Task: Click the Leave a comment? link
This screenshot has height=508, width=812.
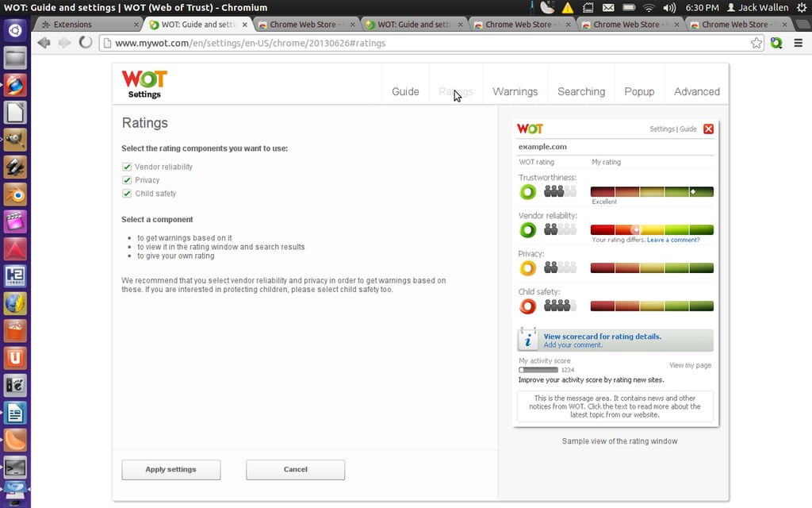Action: pos(673,240)
